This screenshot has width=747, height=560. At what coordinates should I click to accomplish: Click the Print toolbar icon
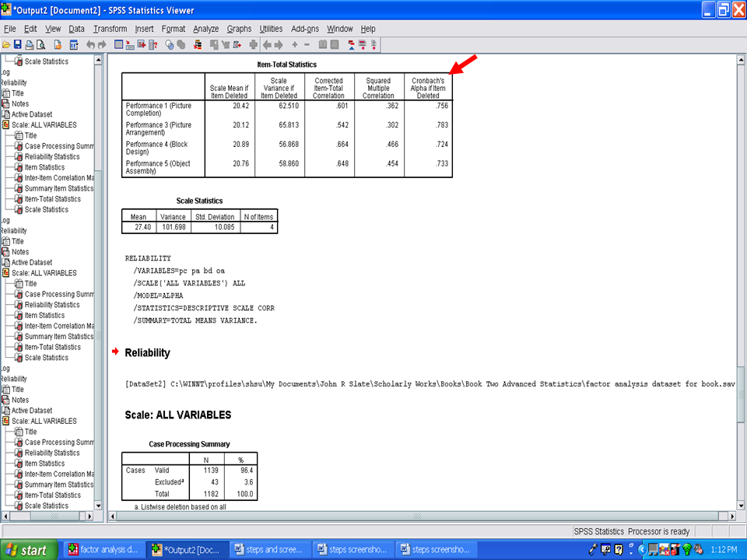click(x=29, y=45)
